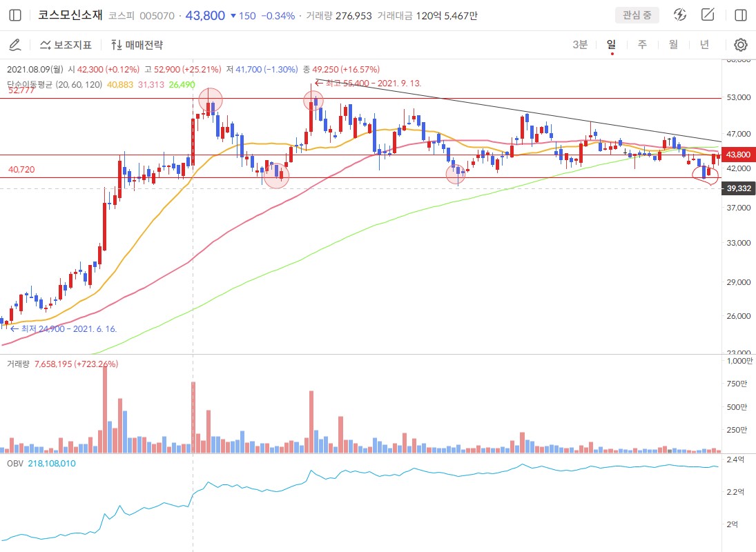756x552 pixels.
Task: Click the low price 저 41,700 value
Action: 262,70
